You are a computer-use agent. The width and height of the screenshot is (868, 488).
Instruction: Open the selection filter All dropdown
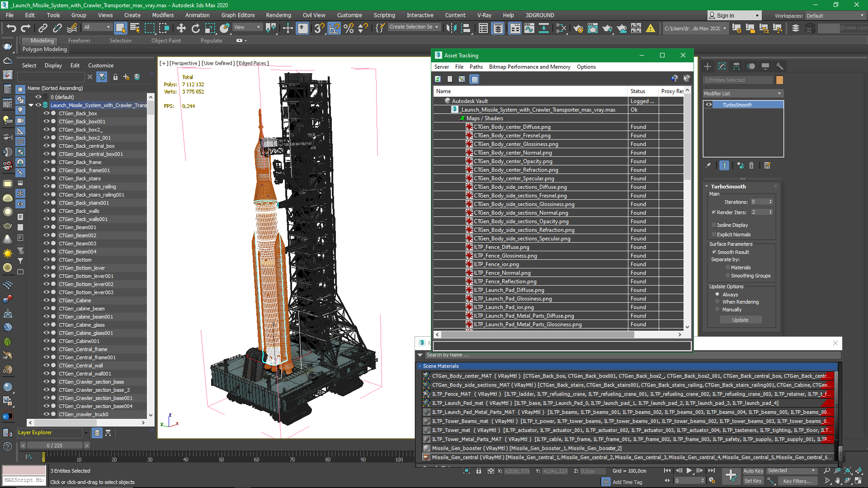click(97, 27)
